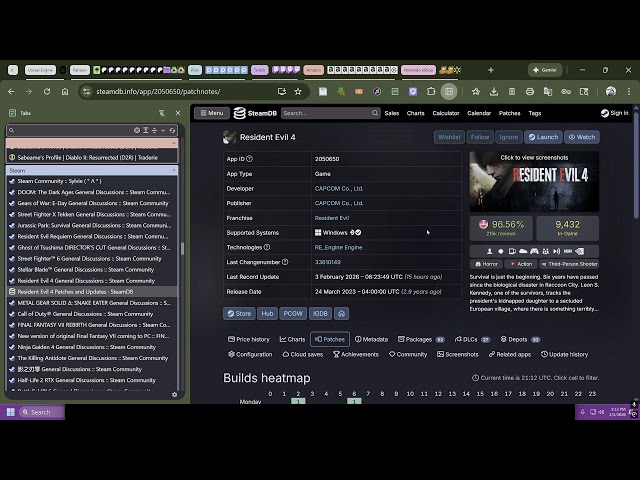Unpin the Tabs side panel
Image resolution: width=640 pixels, height=480 pixels.
tap(162, 113)
